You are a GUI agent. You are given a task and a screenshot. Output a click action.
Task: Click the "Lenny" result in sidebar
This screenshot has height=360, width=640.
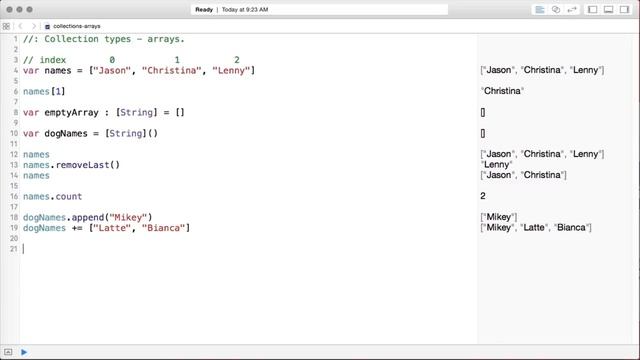496,165
